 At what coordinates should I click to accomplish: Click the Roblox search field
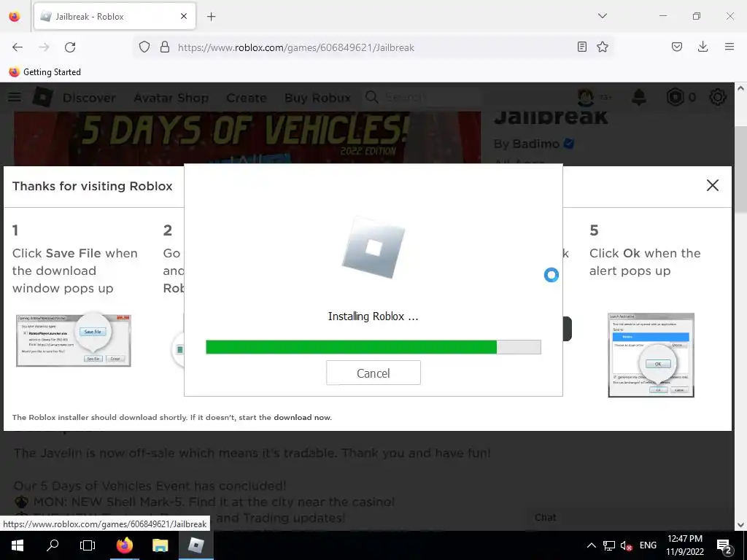point(424,97)
